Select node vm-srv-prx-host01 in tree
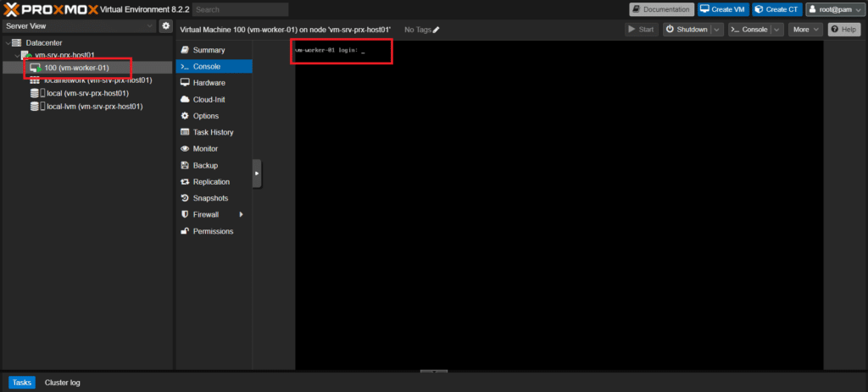Image resolution: width=868 pixels, height=392 pixels. pos(64,55)
